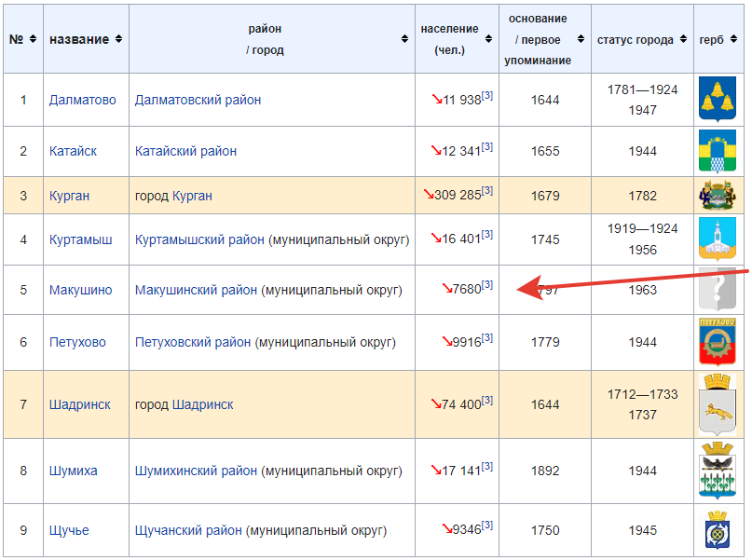752x560 pixels.
Task: Select founding year 1655 for Катайск
Action: click(x=545, y=151)
